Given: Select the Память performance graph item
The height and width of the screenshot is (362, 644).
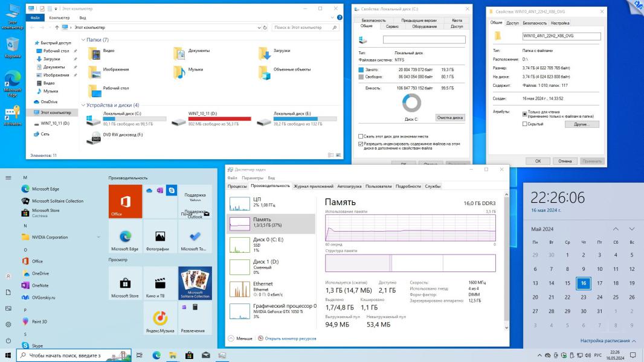Looking at the screenshot, I should (x=271, y=223).
